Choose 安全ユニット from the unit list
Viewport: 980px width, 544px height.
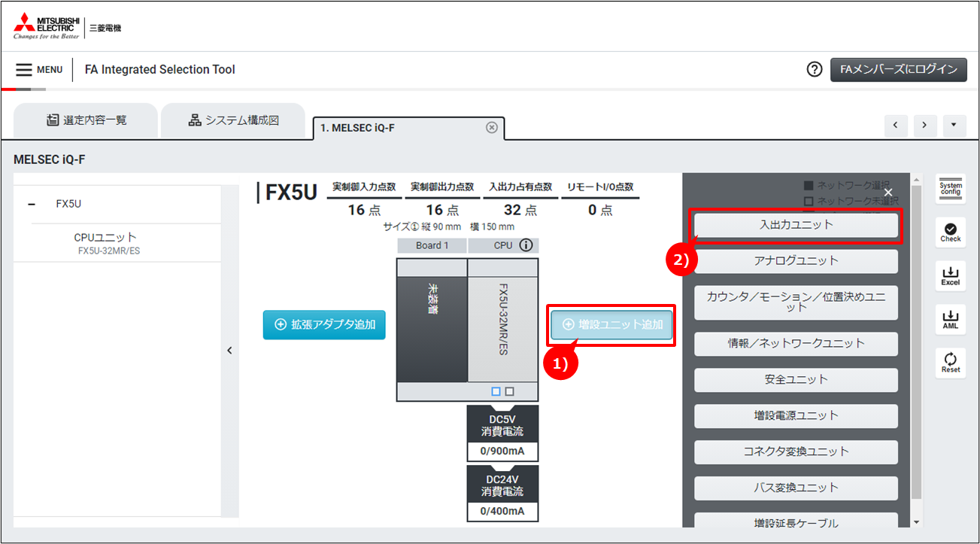pos(796,380)
